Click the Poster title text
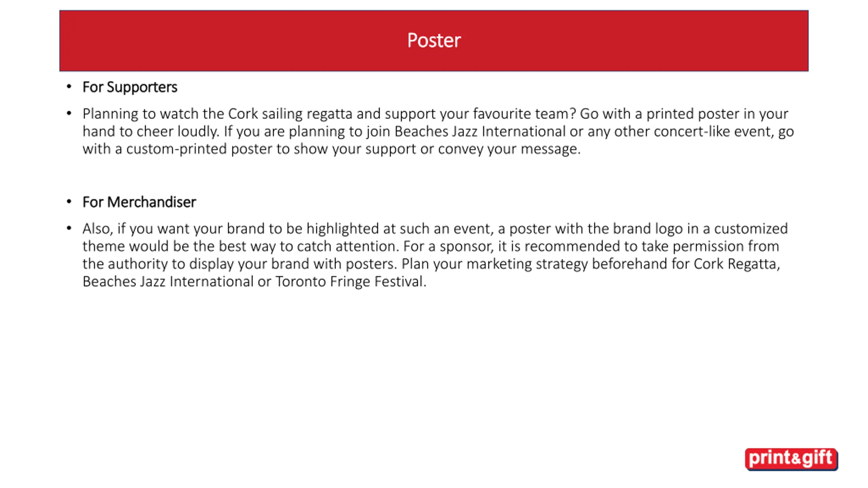The height and width of the screenshot is (488, 868). pos(434,40)
